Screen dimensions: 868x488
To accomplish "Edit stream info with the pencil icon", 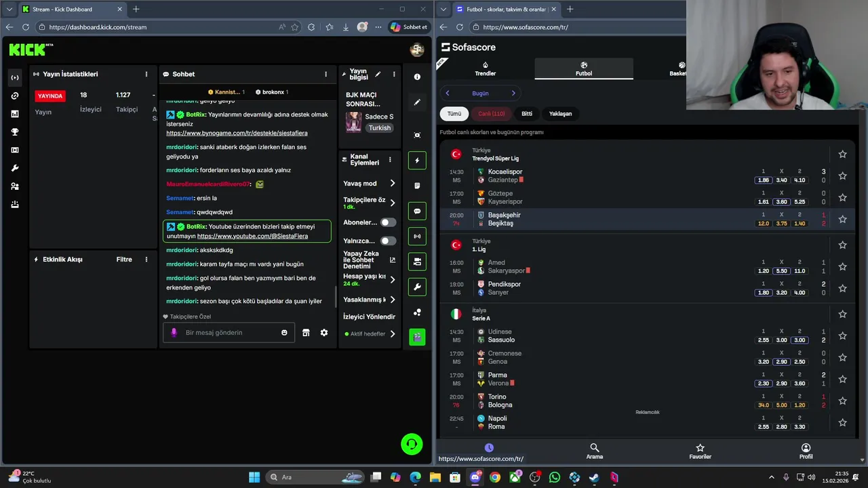I will pyautogui.click(x=378, y=74).
